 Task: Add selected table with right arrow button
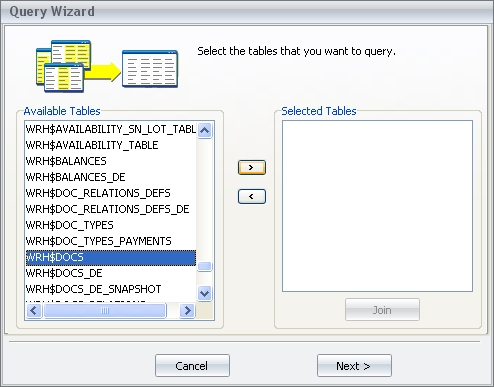click(252, 167)
